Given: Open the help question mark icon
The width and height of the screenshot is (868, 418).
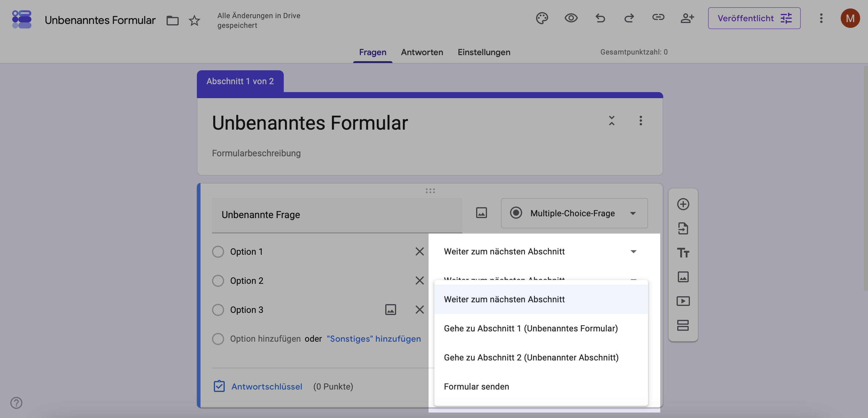Looking at the screenshot, I should [x=16, y=403].
